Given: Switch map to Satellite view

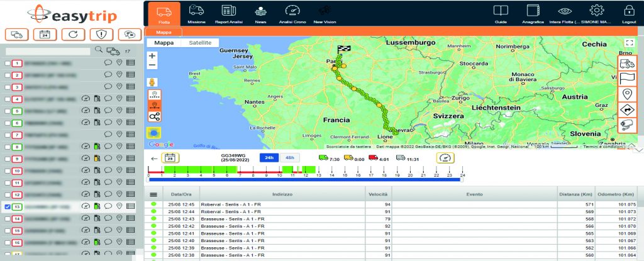Looking at the screenshot, I should [204, 43].
